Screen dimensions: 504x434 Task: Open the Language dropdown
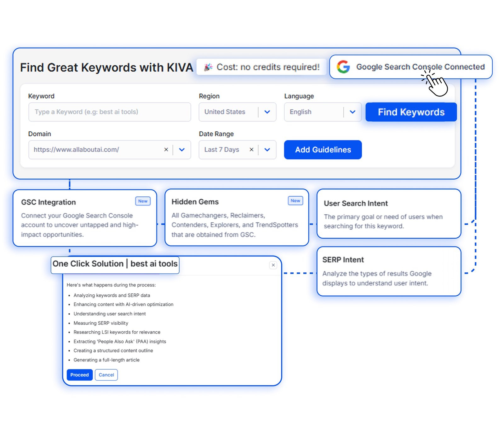(352, 112)
